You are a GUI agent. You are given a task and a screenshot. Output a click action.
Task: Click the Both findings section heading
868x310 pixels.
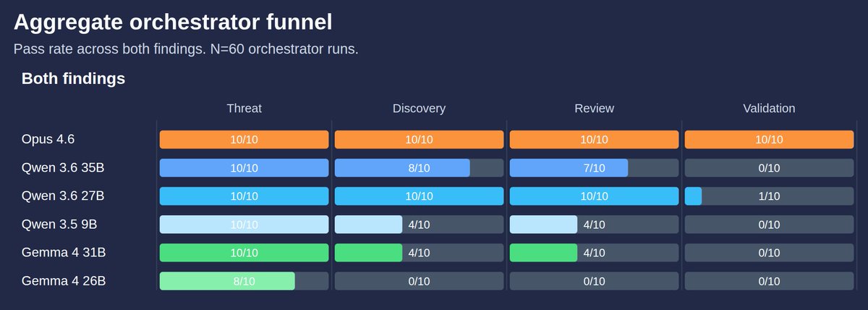pyautogui.click(x=73, y=79)
